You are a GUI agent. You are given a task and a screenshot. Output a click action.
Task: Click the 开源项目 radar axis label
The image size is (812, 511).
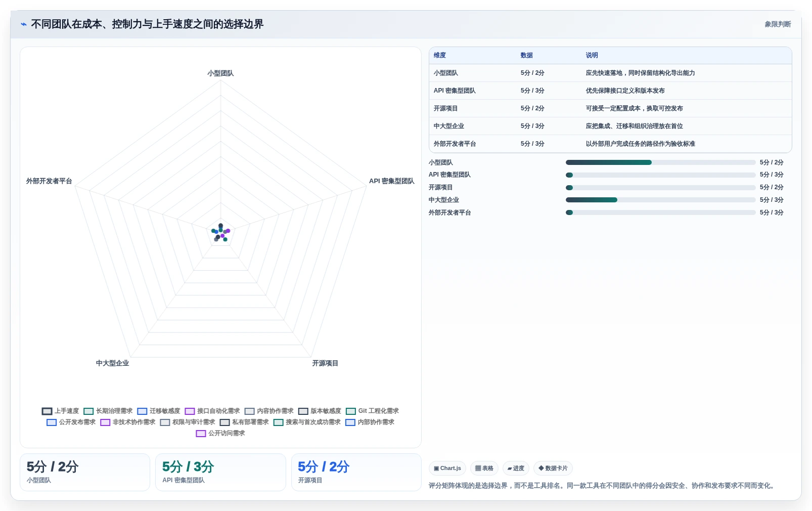pyautogui.click(x=325, y=363)
